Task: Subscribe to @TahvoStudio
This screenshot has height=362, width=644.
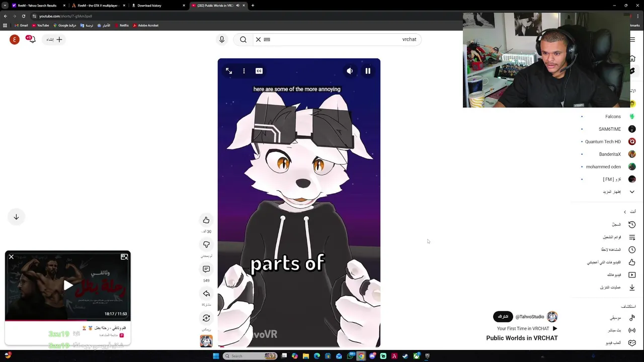Action: point(503,317)
